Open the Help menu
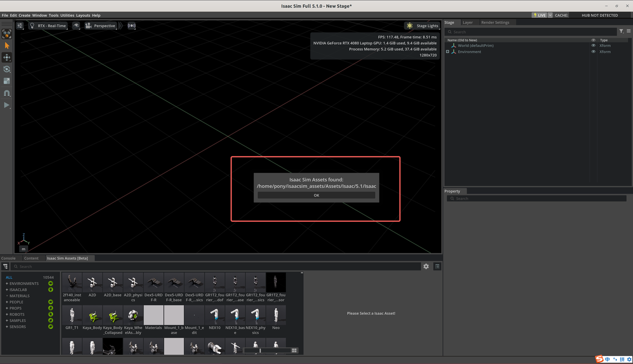633x364 pixels. [x=96, y=15]
